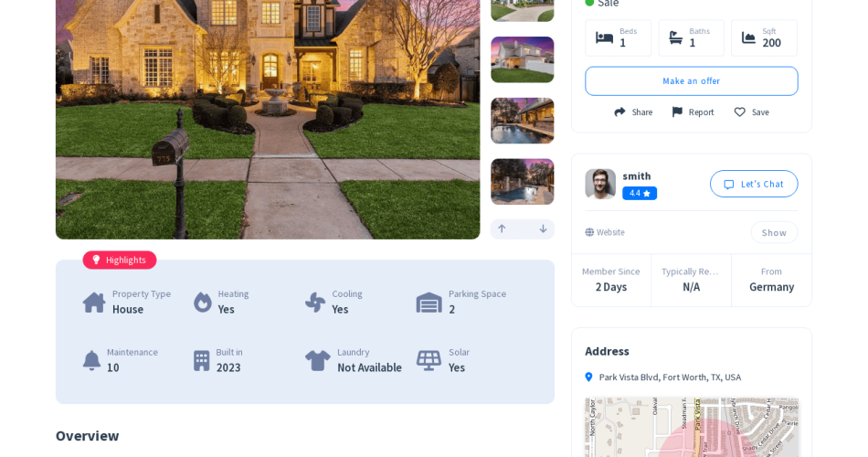Screen dimensions: 868x457
Task: Click the Share arrow icon
Action: tap(619, 112)
